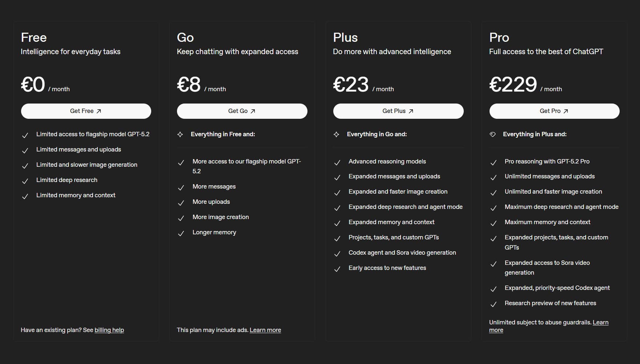The width and height of the screenshot is (640, 364).
Task: Click sparkle icon beside Everything in Free
Action: [x=180, y=134]
